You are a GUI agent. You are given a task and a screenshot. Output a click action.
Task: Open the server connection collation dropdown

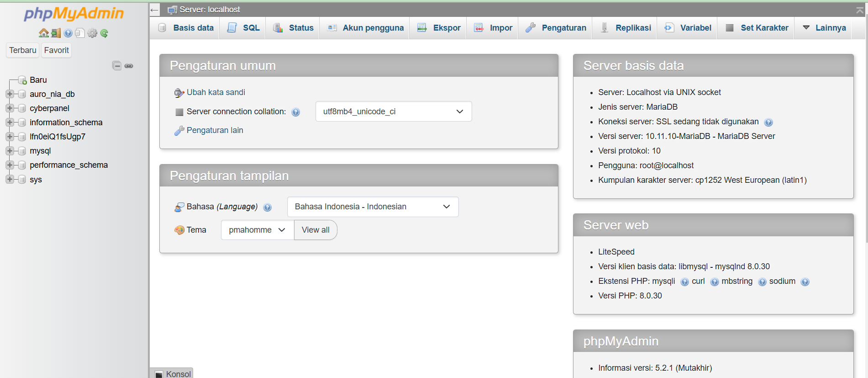[394, 112]
